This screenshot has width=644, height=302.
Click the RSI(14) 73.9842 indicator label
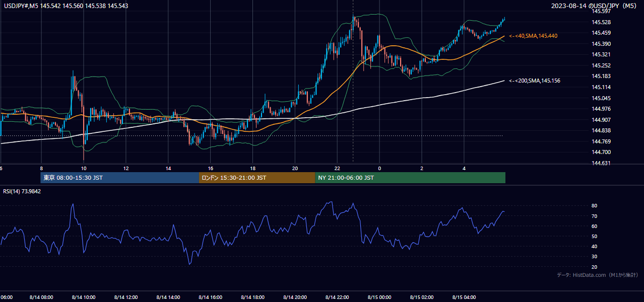coord(22,191)
